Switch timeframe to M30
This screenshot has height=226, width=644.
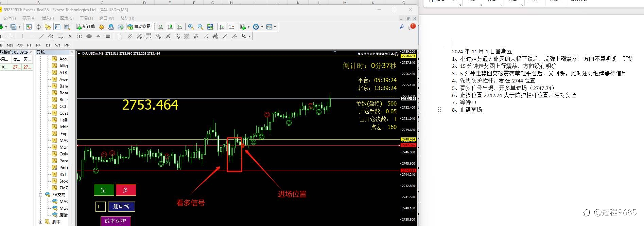coord(20,45)
